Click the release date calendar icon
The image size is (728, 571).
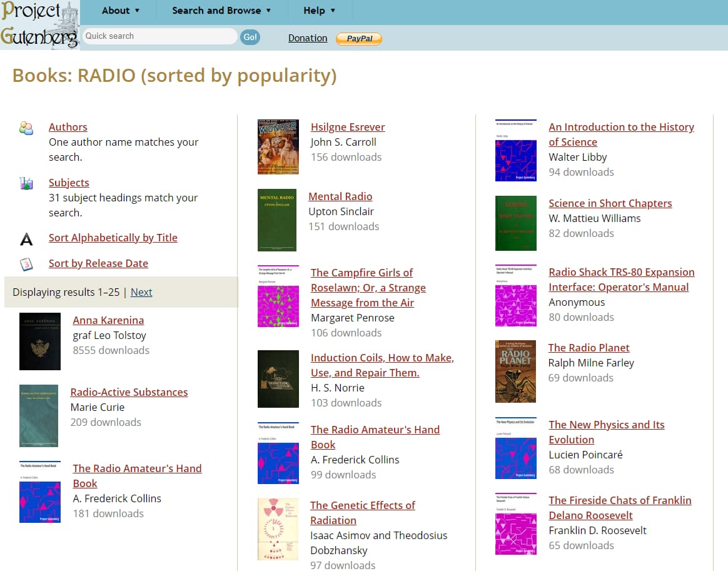[x=26, y=264]
